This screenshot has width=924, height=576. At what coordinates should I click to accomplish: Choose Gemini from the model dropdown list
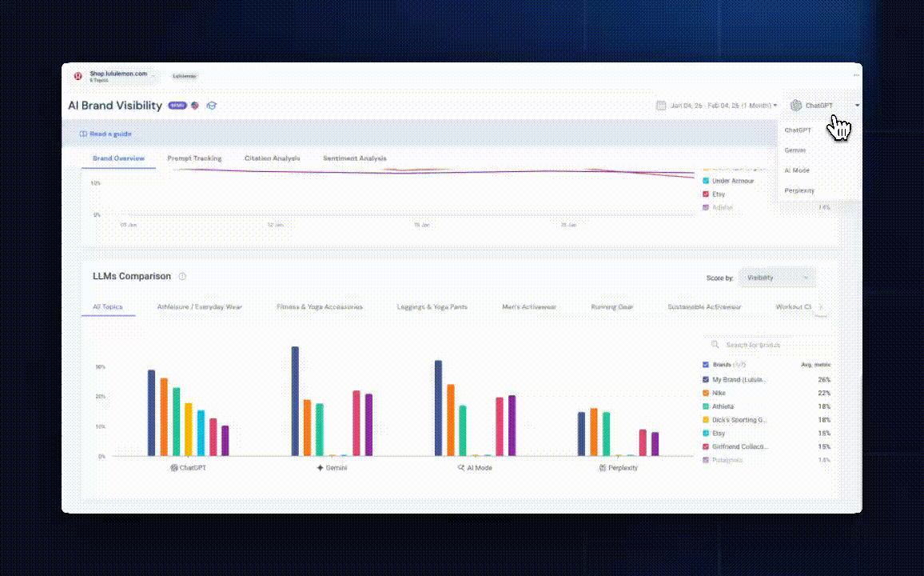coord(795,150)
